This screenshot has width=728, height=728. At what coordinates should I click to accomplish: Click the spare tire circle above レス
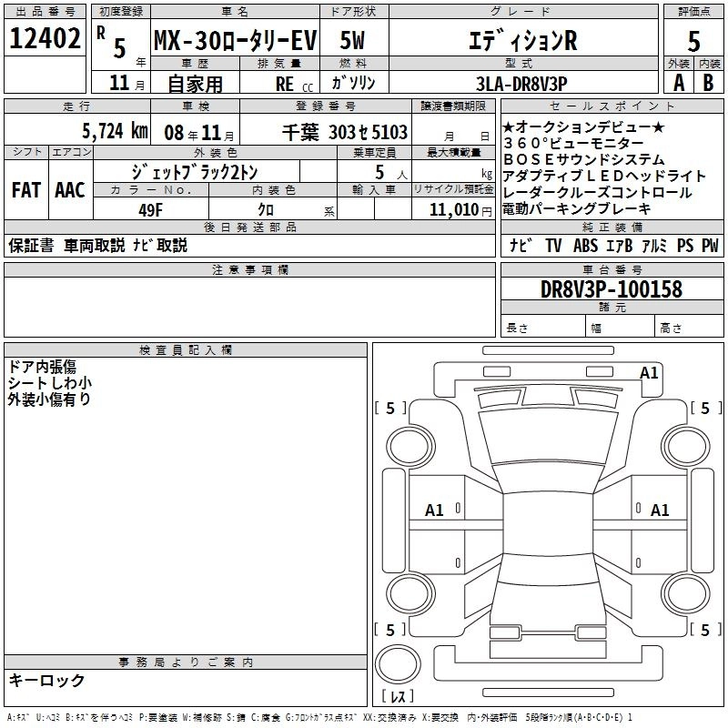tap(399, 666)
